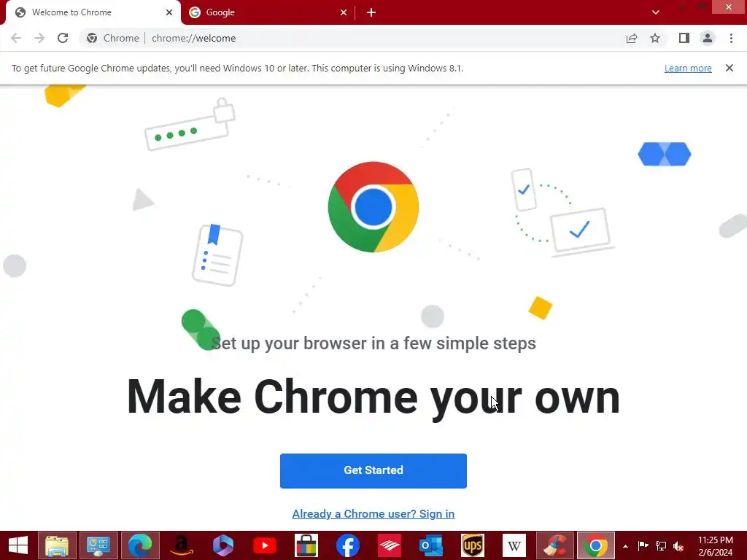Go forward with the forward arrow
This screenshot has width=747, height=560.
point(39,38)
